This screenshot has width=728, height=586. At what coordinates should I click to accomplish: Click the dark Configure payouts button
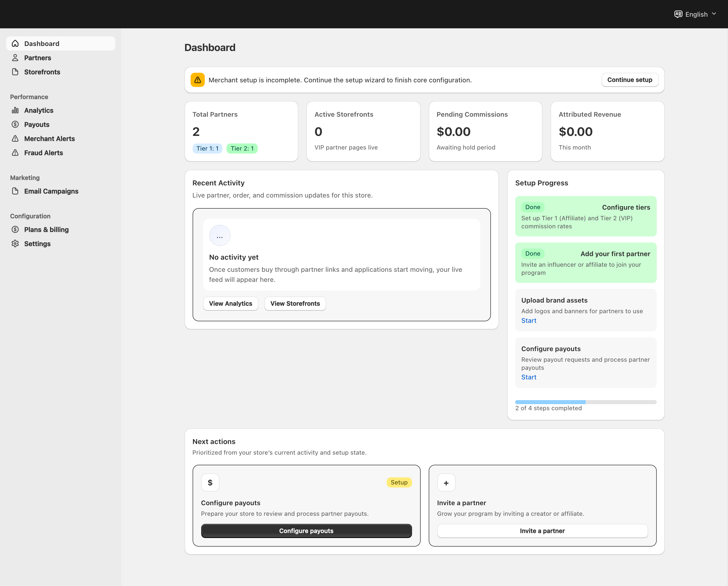coord(306,531)
